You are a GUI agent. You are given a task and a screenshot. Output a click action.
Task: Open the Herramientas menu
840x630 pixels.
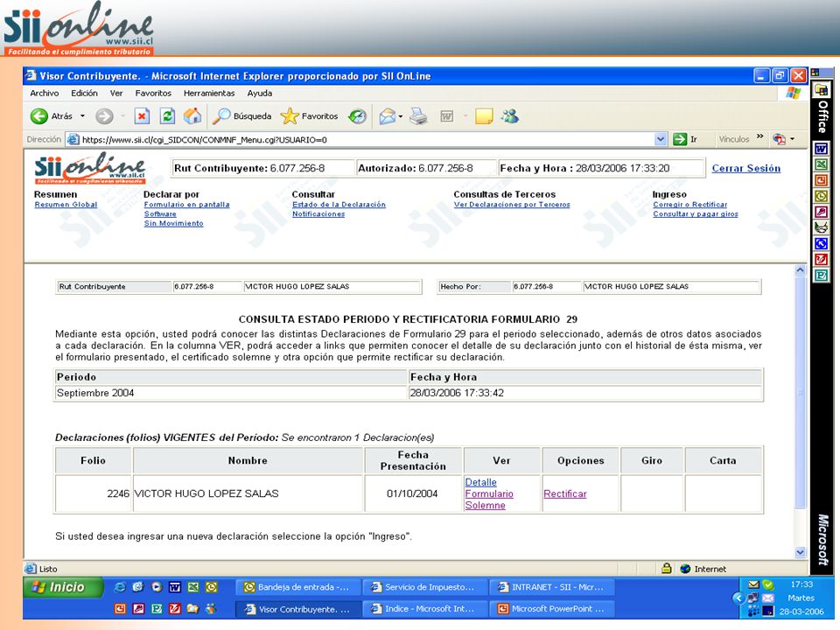[209, 94]
